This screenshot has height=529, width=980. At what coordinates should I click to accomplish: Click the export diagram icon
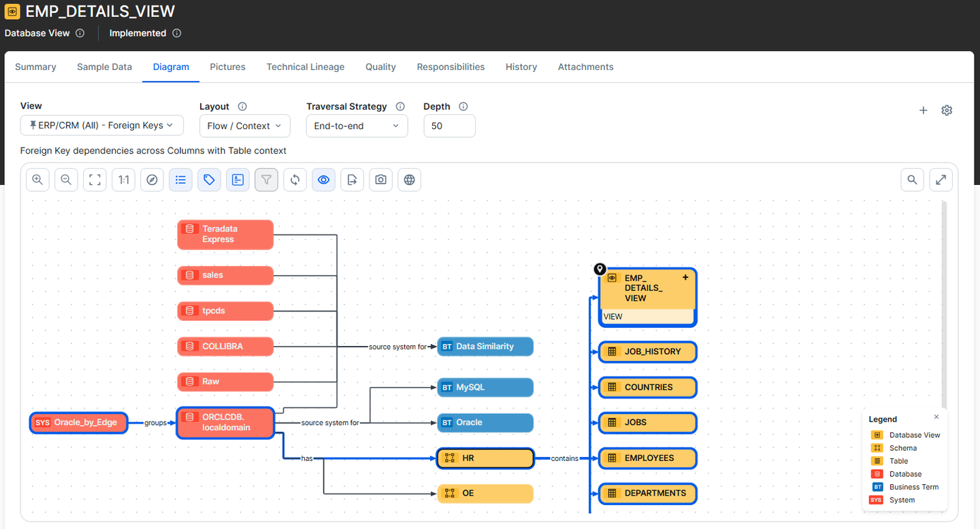352,180
